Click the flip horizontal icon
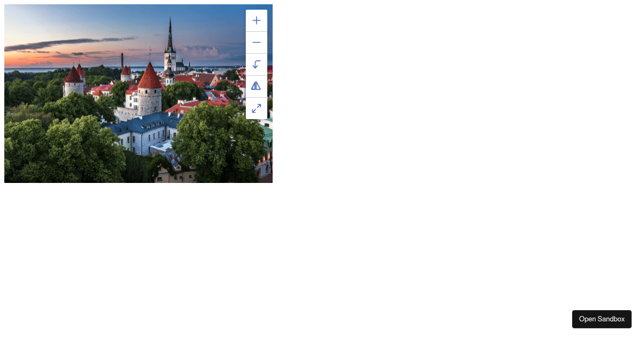This screenshot has height=338, width=644. pos(257,86)
